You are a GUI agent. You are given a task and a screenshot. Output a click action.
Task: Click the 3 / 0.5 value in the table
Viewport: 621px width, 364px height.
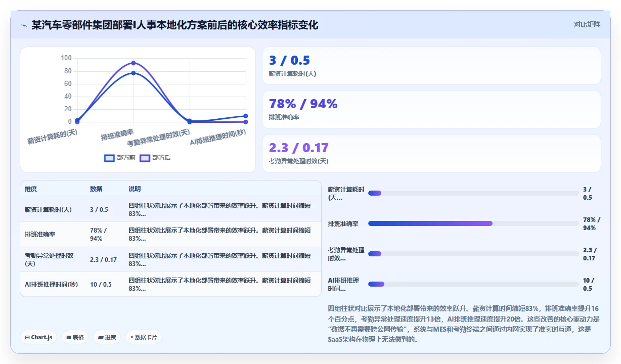99,209
